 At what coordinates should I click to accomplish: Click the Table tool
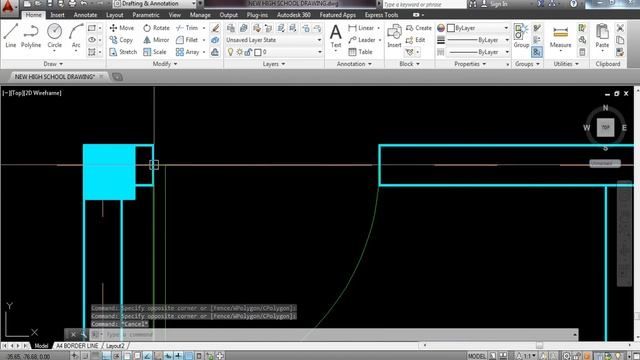tap(360, 52)
